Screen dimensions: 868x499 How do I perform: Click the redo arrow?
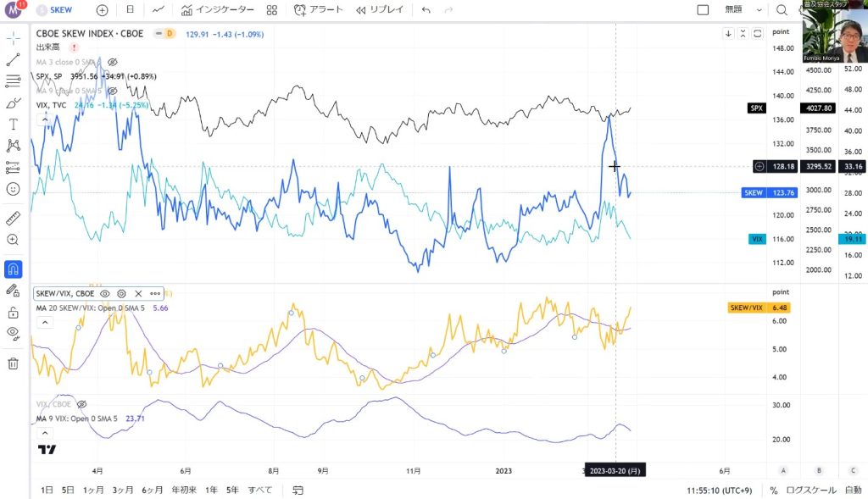click(449, 10)
